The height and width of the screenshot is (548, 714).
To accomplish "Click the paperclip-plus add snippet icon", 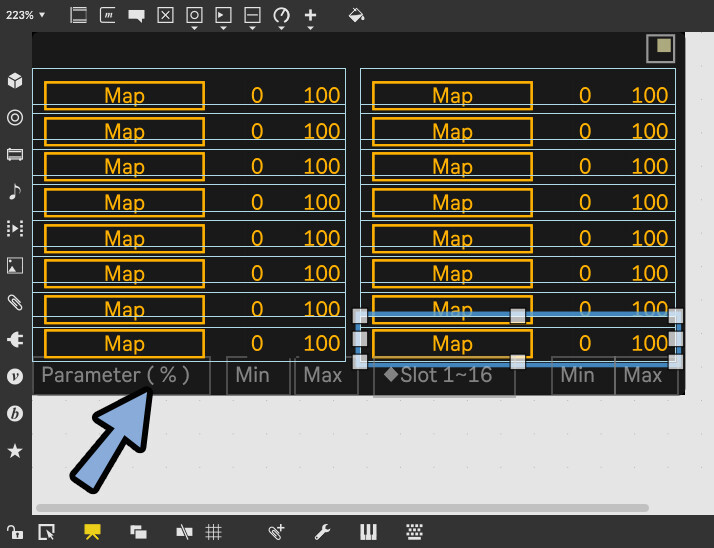I will point(276,532).
